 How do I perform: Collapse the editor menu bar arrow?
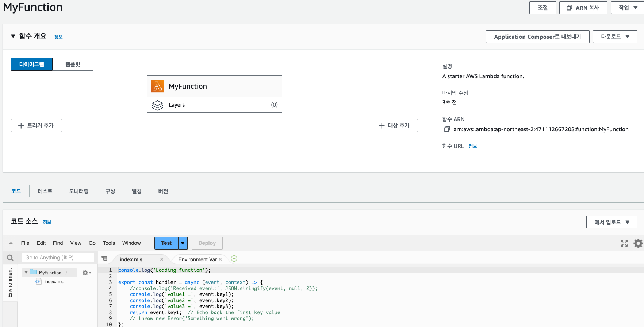(11, 243)
